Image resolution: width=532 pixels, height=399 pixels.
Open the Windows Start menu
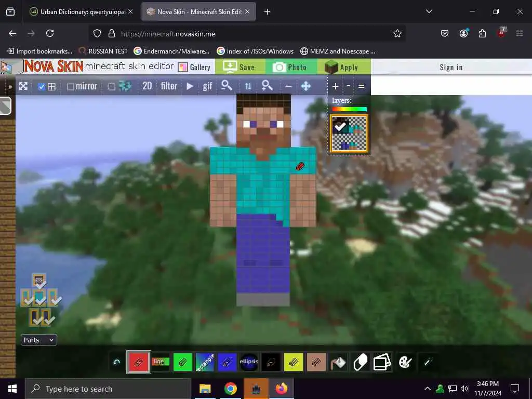12,389
